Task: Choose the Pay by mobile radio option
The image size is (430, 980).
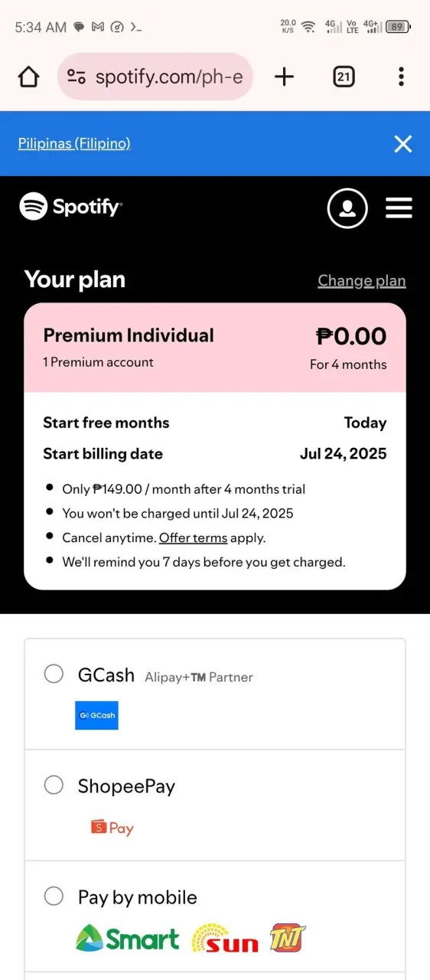Action: coord(54,896)
